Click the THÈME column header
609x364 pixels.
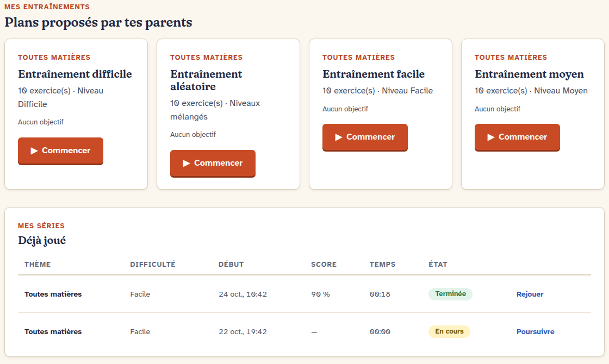pos(38,264)
